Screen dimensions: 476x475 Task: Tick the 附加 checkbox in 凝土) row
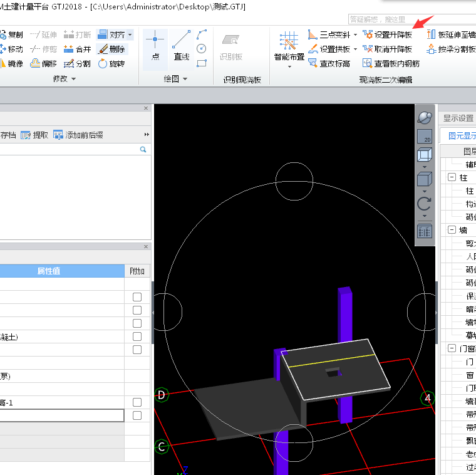(137, 337)
